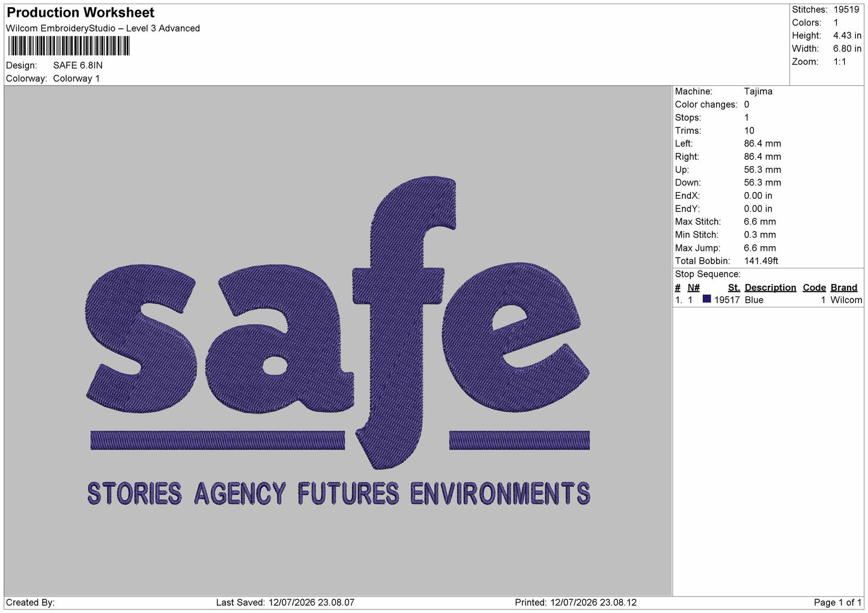Click the Wilcom brand entry
868x613 pixels.
[846, 300]
